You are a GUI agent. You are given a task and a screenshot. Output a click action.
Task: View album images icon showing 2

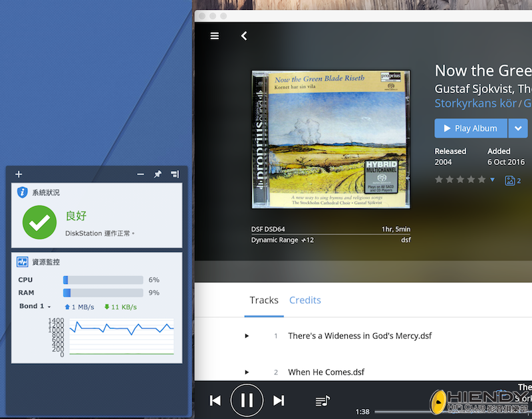(513, 180)
